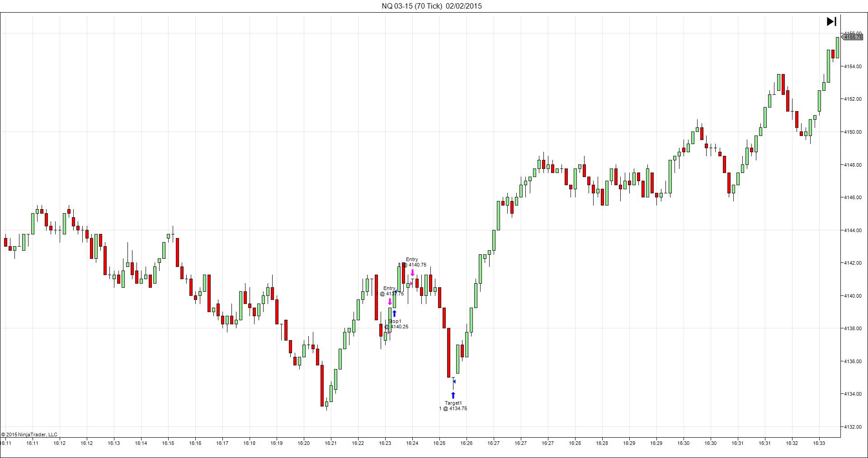Click the 4132.00 price axis label
Screen dimensions: 868x458
(x=852, y=427)
